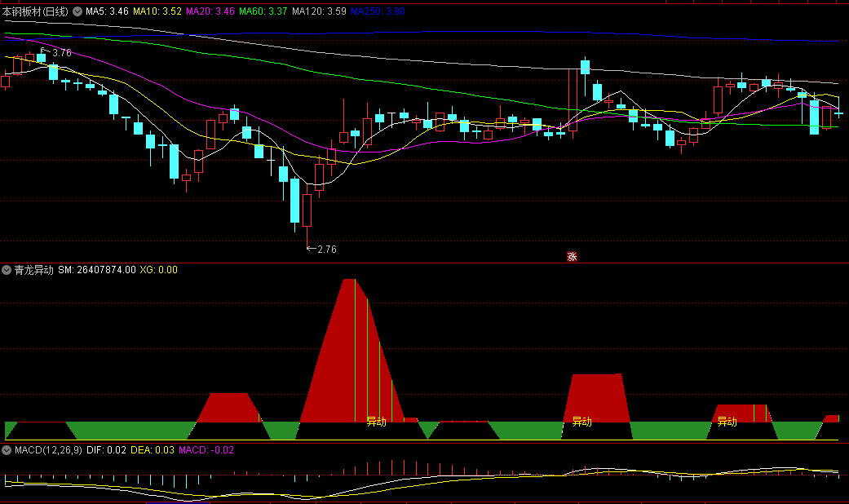Click the blue MA250: 3.80 label
This screenshot has width=849, height=504.
click(378, 11)
